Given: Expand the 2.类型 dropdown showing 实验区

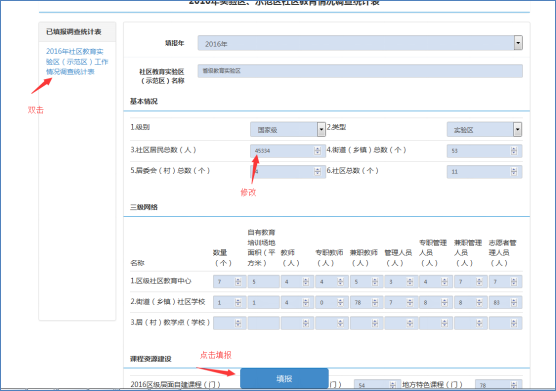Looking at the screenshot, I should click(x=484, y=129).
